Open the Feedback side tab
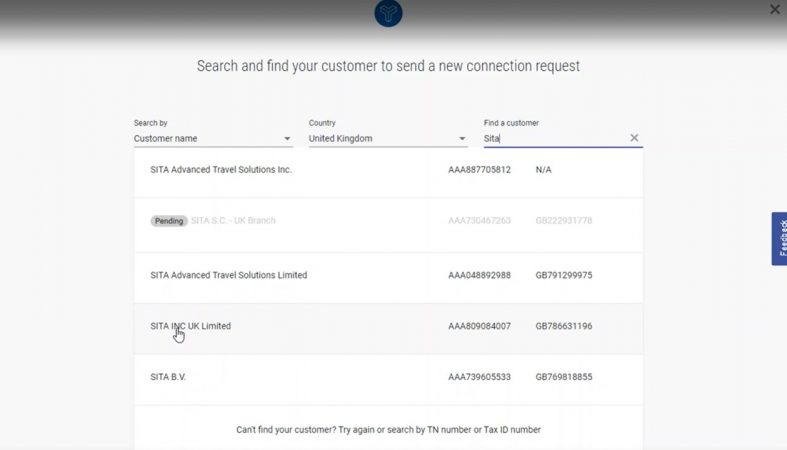 tap(779, 238)
